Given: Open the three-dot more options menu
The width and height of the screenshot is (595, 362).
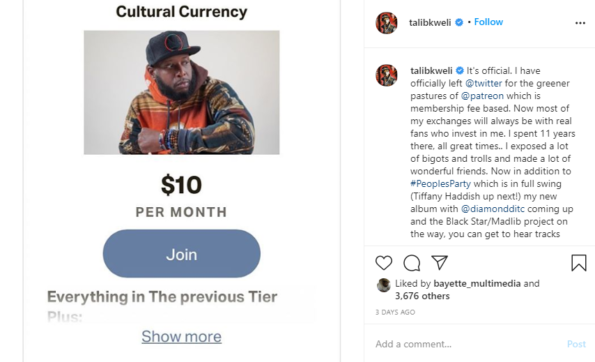Looking at the screenshot, I should click(x=580, y=23).
